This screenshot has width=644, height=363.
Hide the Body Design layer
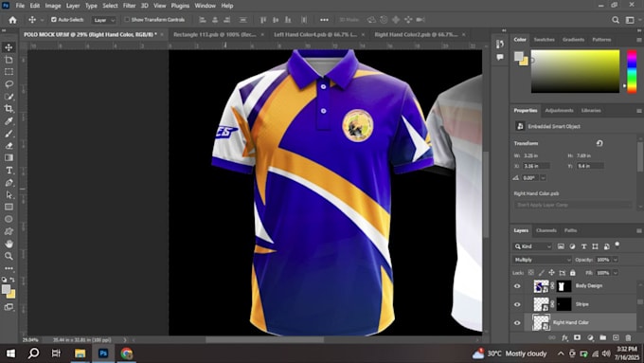point(517,286)
